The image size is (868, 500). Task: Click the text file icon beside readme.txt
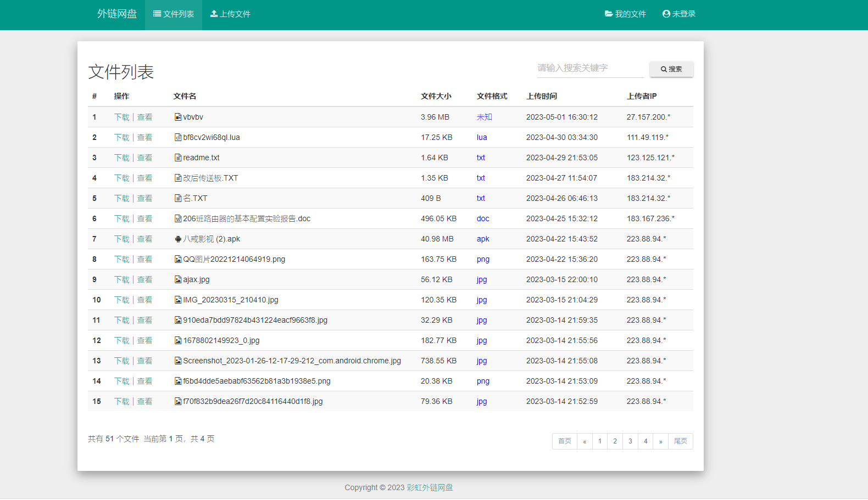pyautogui.click(x=178, y=158)
